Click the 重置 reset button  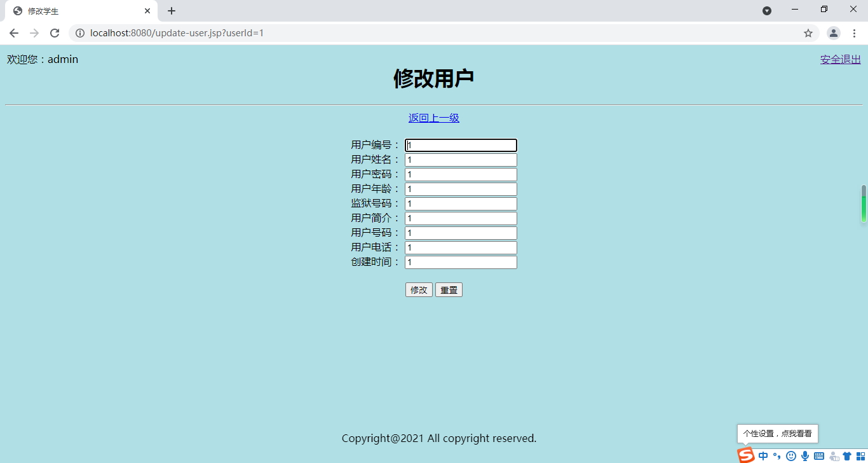[449, 290]
